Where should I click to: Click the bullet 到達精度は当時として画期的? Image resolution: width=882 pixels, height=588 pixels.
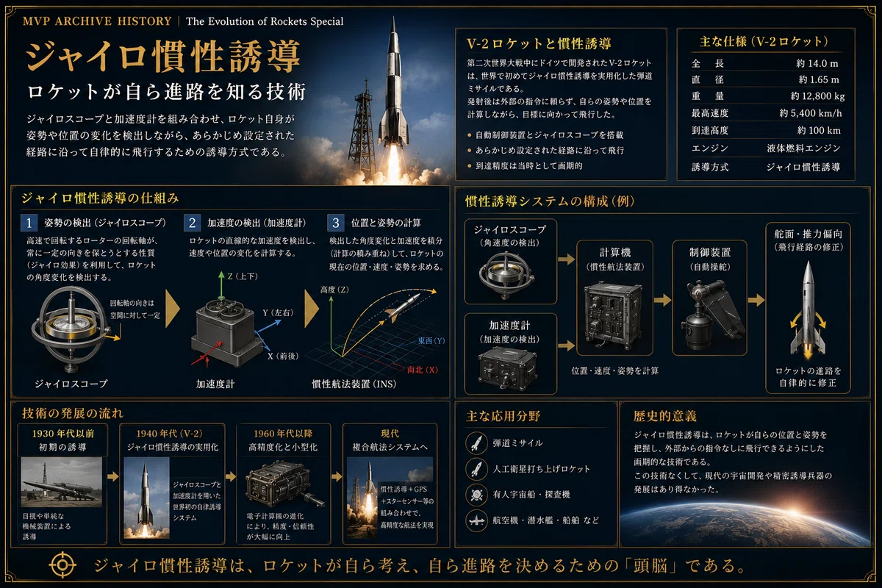(x=526, y=167)
